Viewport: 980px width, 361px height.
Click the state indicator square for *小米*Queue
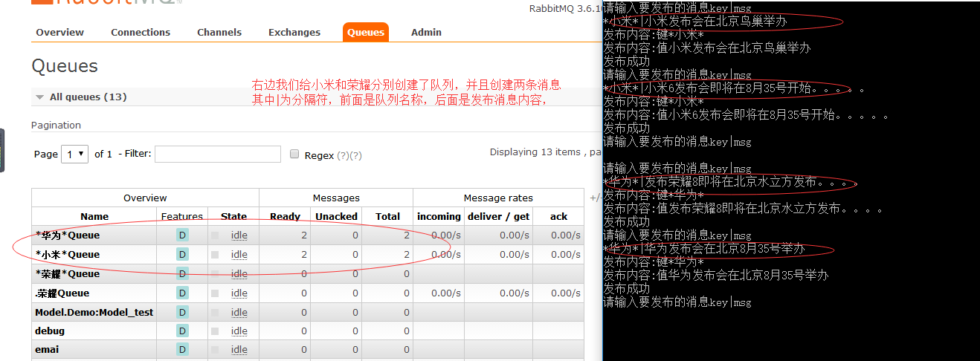(x=215, y=255)
